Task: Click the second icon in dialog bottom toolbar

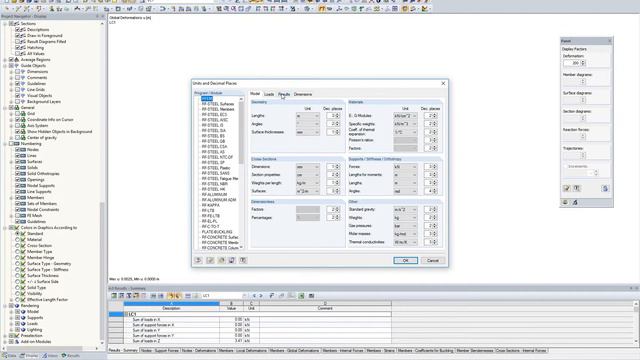Action: pos(210,260)
